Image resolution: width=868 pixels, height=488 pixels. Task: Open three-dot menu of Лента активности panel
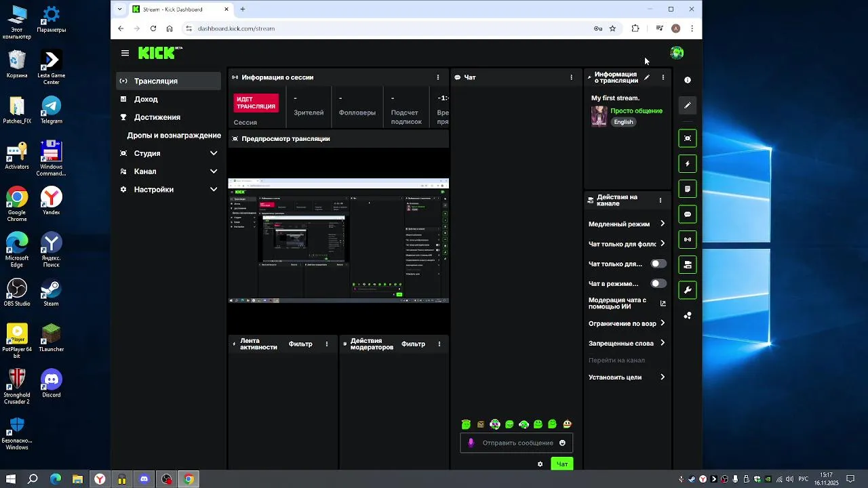pos(327,344)
